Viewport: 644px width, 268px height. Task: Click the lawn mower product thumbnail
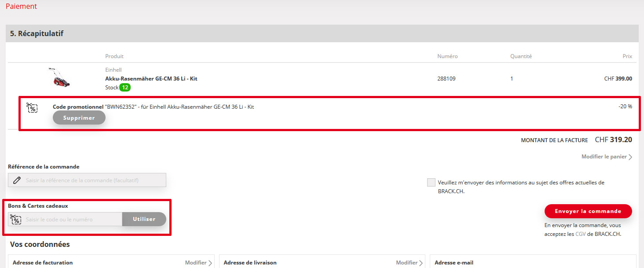tap(59, 77)
